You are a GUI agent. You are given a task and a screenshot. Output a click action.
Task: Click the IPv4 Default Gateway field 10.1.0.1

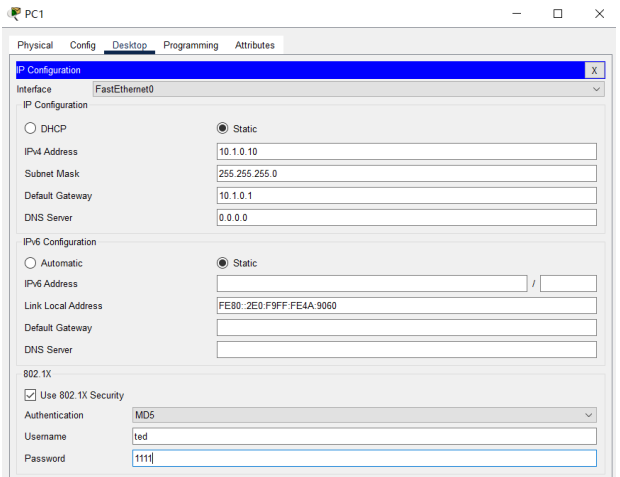[406, 196]
